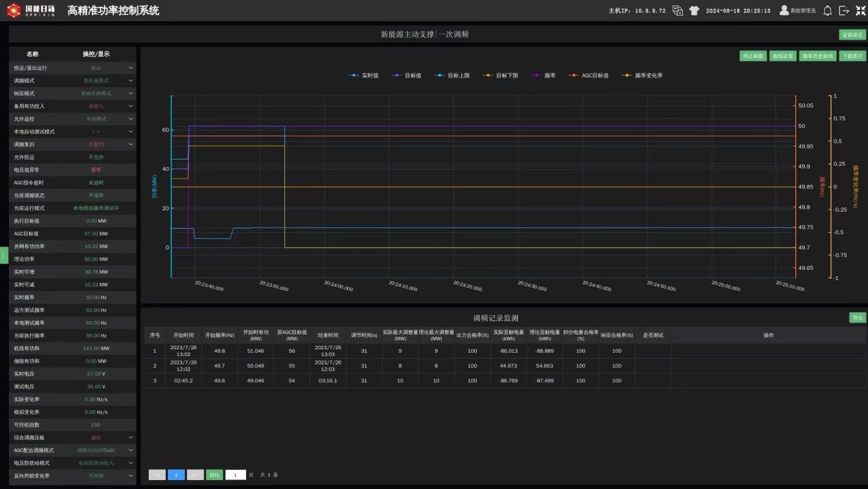Click 当前运行模式 status 本地模拟频率测试中
Viewport: 868px width, 489px height.
pyautogui.click(x=96, y=208)
